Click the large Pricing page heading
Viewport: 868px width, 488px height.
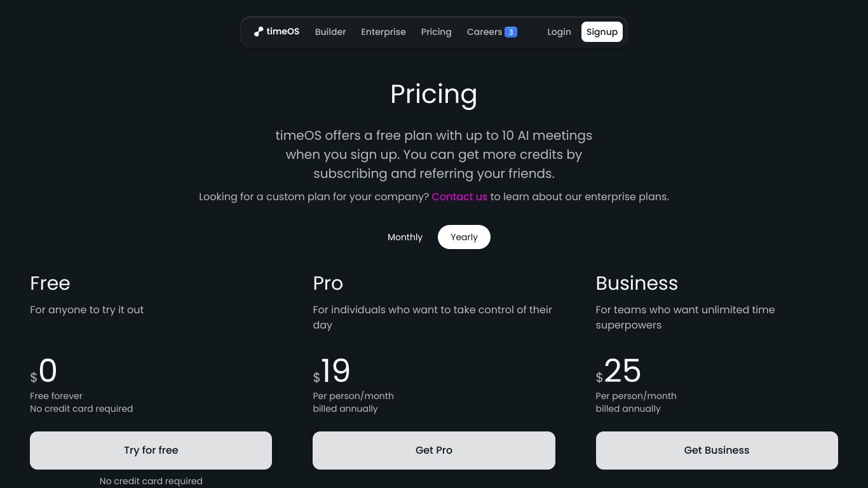pyautogui.click(x=434, y=94)
